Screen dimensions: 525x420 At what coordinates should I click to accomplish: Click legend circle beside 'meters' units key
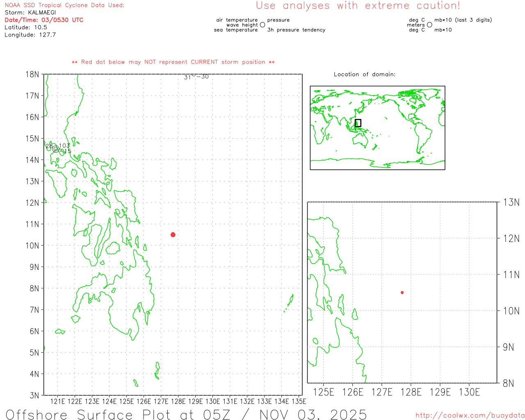tap(429, 25)
